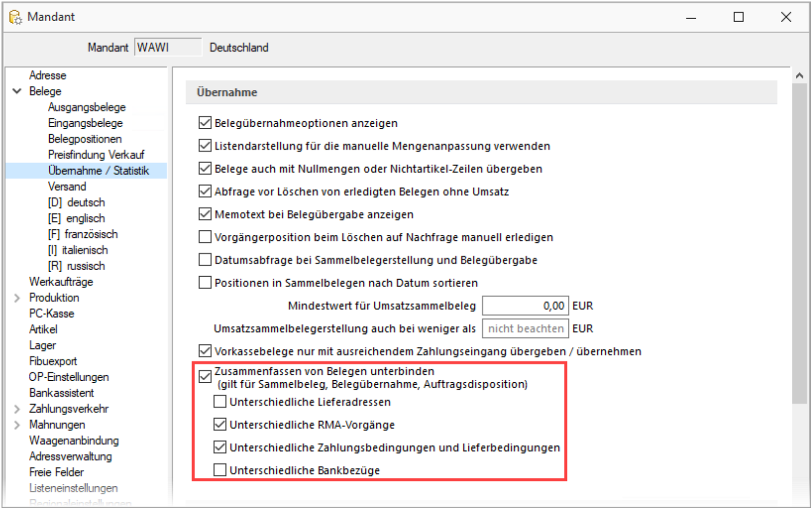Toggle Abfrage vor Löschen von erledigten Belegen
This screenshot has width=812, height=509.
[205, 191]
